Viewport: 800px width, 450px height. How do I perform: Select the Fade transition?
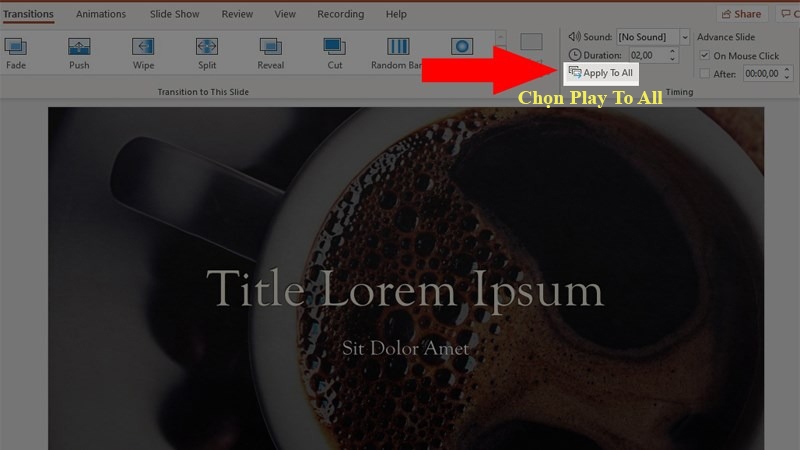[16, 54]
